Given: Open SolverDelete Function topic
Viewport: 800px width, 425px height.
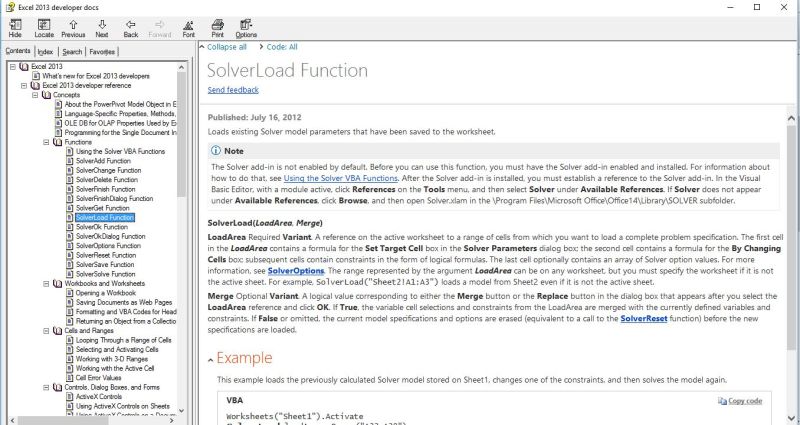Looking at the screenshot, I should (x=107, y=180).
